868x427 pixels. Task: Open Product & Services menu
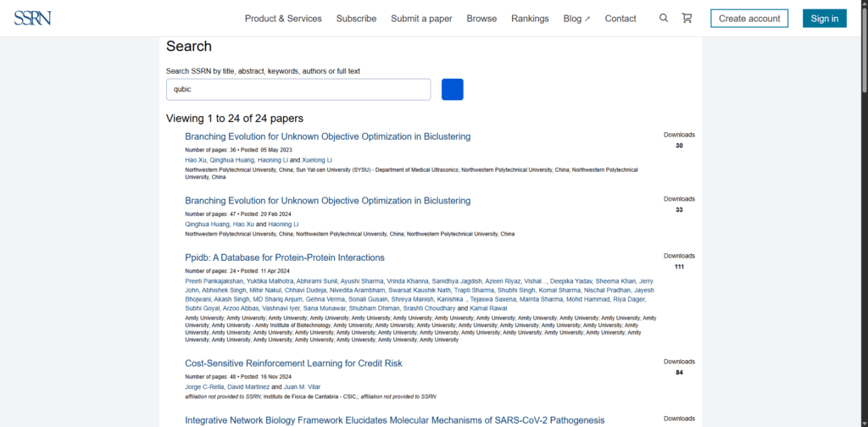(x=283, y=19)
